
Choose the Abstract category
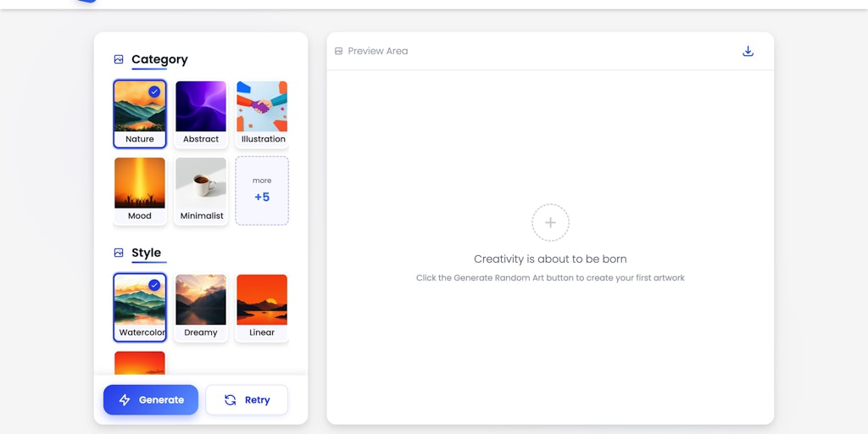pos(201,114)
